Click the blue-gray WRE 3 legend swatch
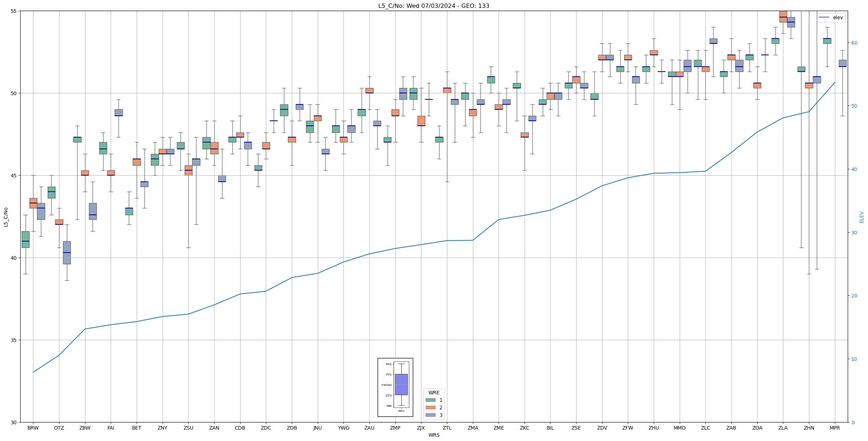This screenshot has height=441, width=868. point(430,415)
